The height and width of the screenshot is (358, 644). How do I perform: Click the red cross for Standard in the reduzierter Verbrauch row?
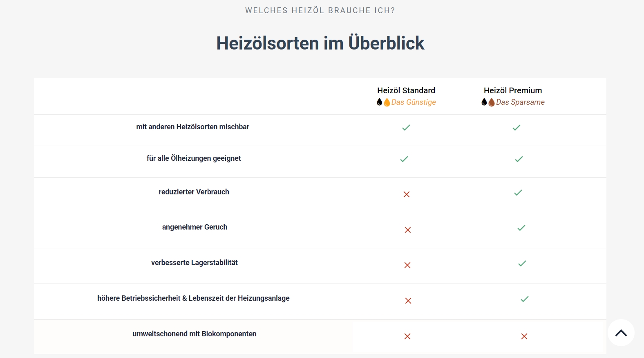(x=407, y=194)
